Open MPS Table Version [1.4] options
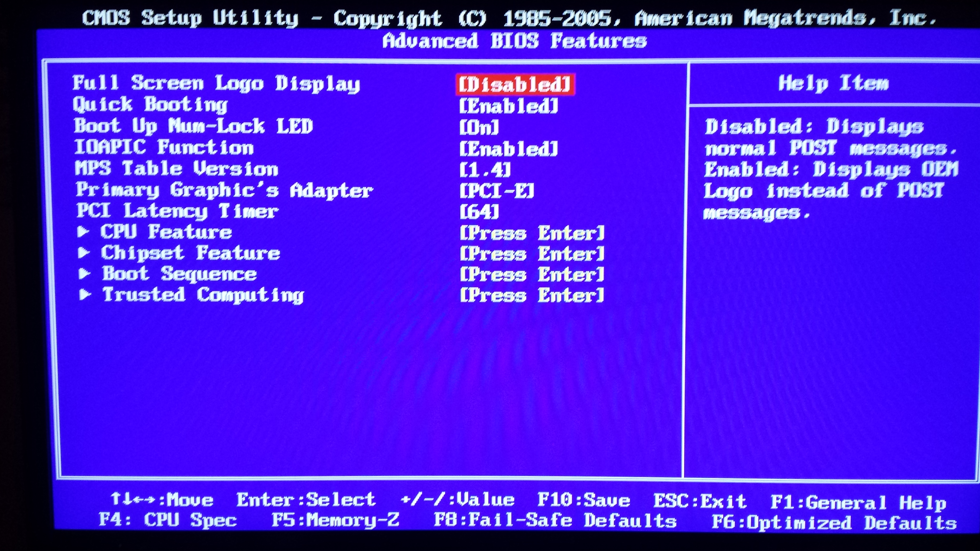The image size is (980, 551). (485, 170)
